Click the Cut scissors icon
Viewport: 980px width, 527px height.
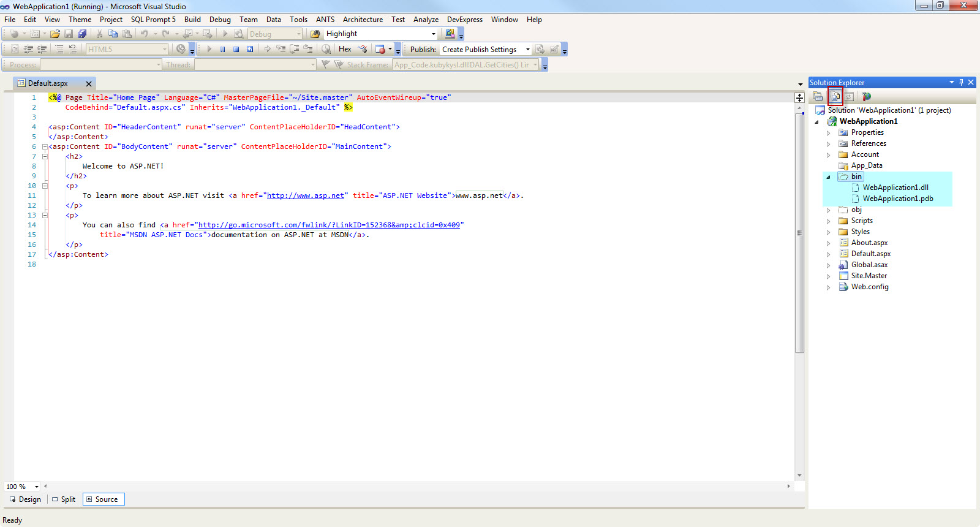pyautogui.click(x=99, y=34)
